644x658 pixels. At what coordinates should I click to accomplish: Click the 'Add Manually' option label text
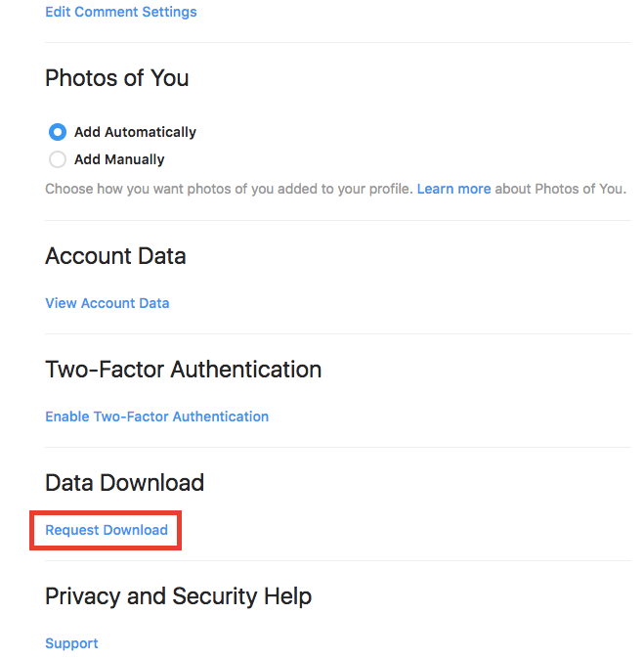click(119, 159)
